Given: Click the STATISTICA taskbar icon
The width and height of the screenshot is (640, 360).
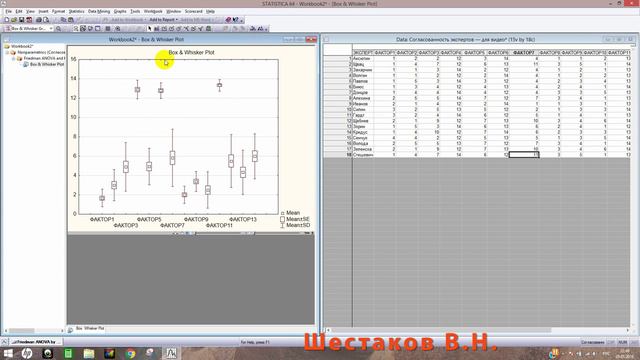Looking at the screenshot, I should pyautogui.click(x=171, y=353).
